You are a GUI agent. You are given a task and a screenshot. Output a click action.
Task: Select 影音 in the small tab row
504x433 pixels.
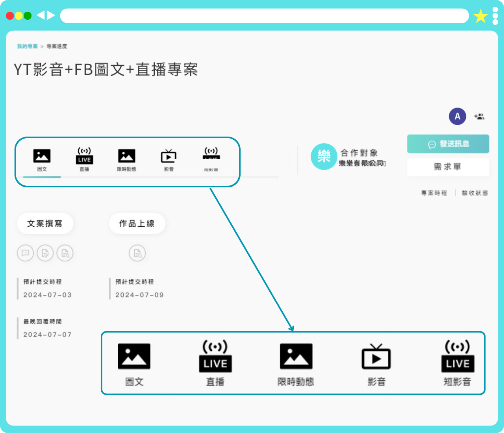(x=169, y=160)
